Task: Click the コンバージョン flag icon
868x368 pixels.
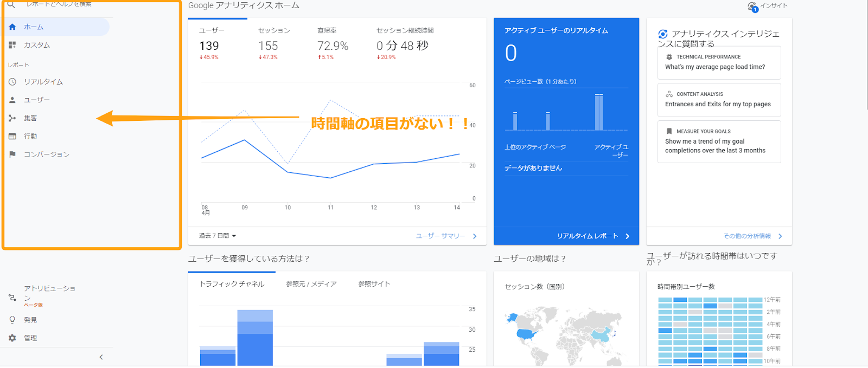Action: point(12,154)
